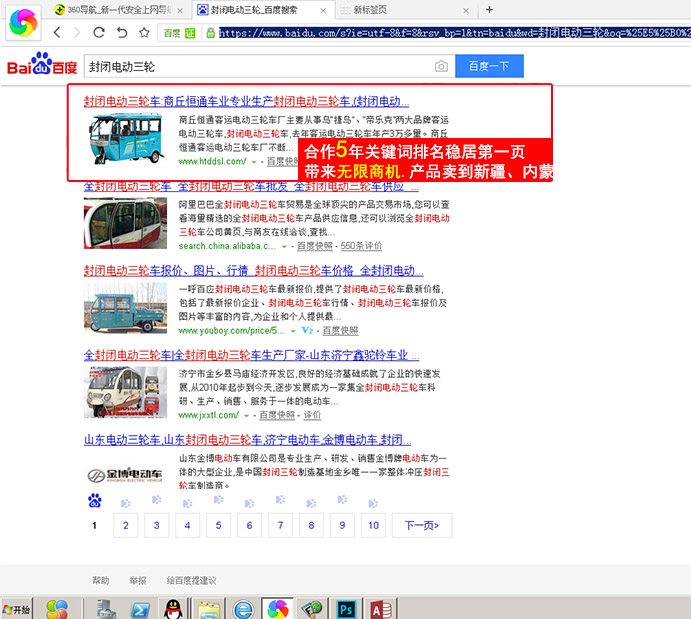Expand dropdown arrow beside search.china.alibaba URL
This screenshot has height=619, width=691.
[284, 247]
